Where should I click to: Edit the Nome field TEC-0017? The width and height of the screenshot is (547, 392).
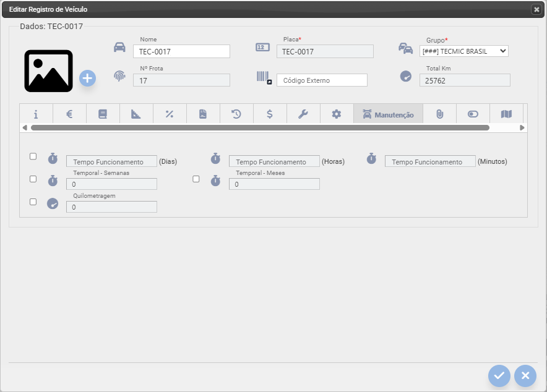pyautogui.click(x=181, y=51)
